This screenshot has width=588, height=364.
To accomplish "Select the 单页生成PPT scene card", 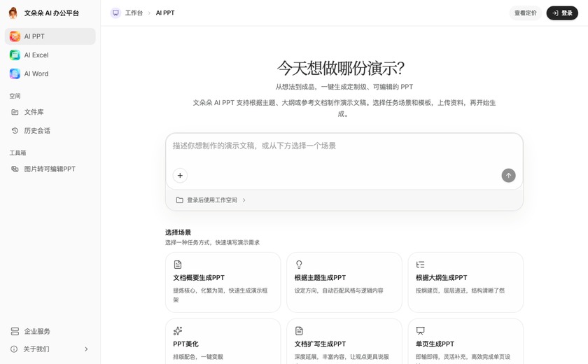I will click(x=465, y=341).
